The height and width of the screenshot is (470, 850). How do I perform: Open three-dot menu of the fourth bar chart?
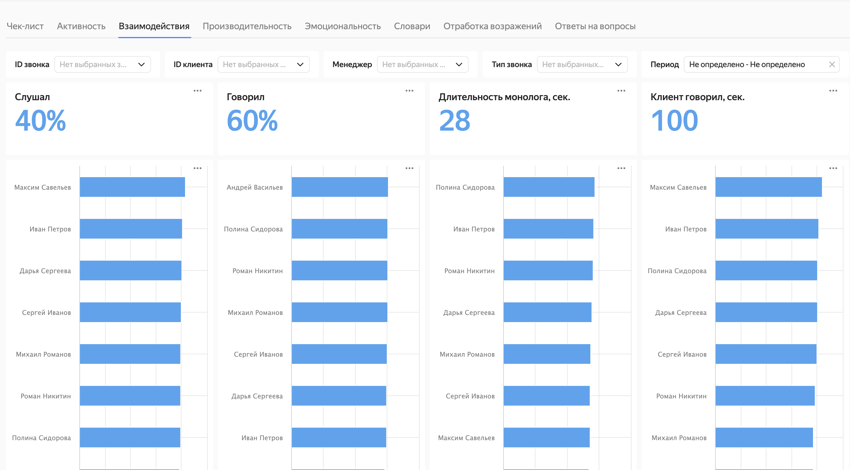tap(833, 168)
